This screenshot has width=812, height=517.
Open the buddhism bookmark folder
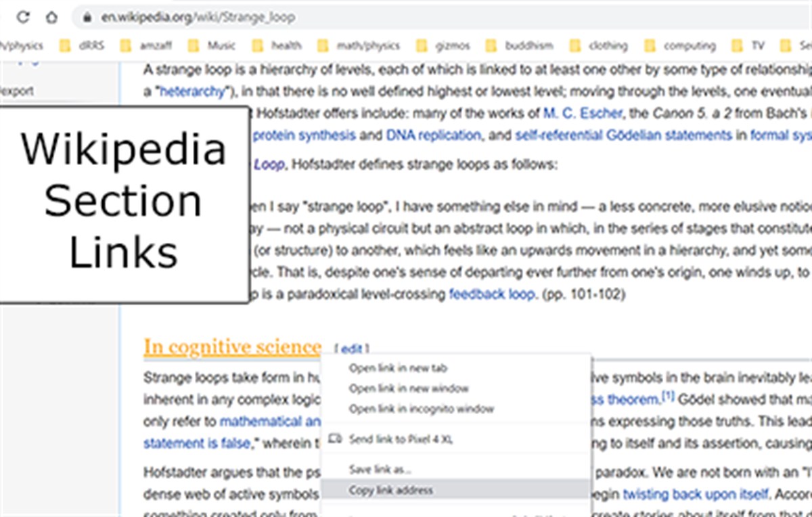coord(520,46)
